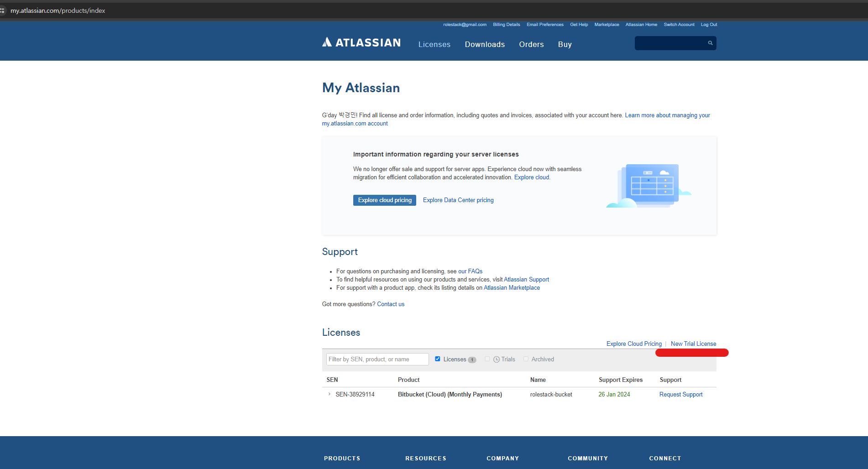Open the Downloads nav tab

(x=485, y=44)
